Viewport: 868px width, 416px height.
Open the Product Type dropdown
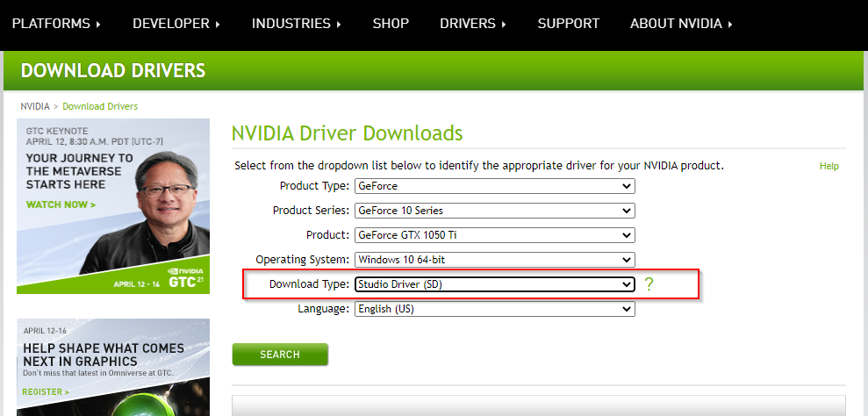[x=495, y=186]
